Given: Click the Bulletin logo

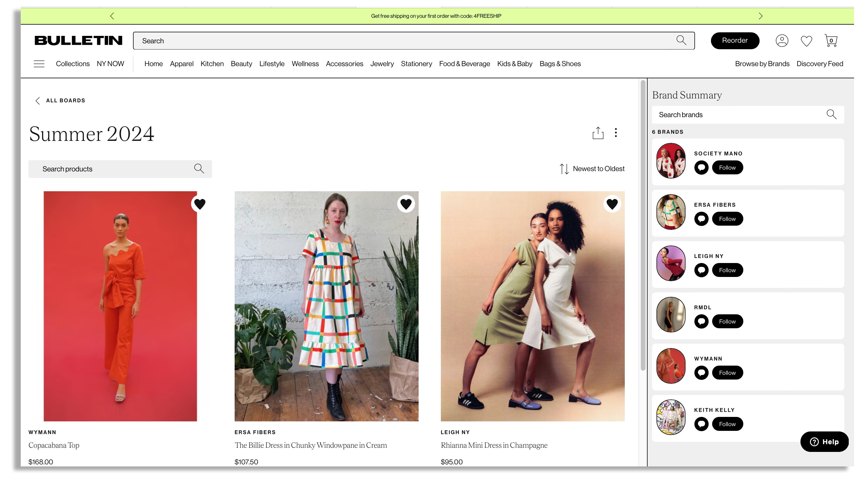Looking at the screenshot, I should pyautogui.click(x=78, y=41).
